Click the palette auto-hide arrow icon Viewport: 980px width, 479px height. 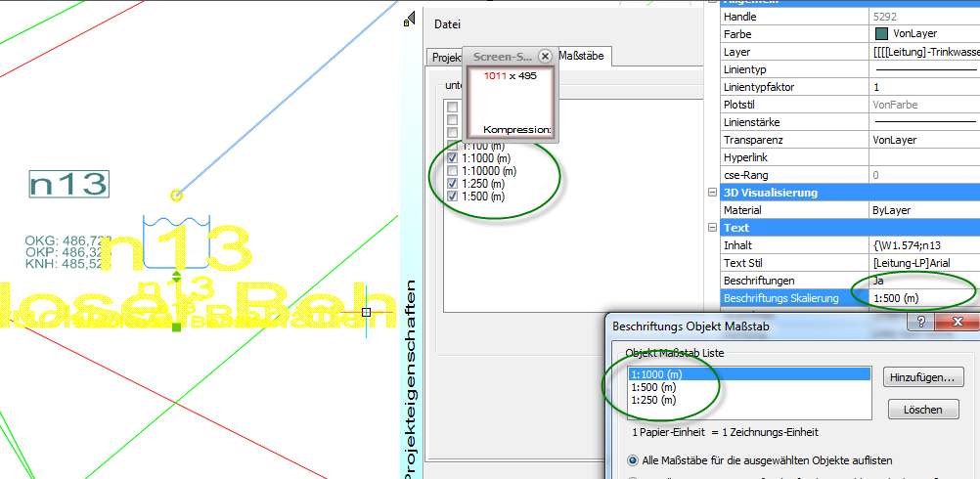pos(408,21)
